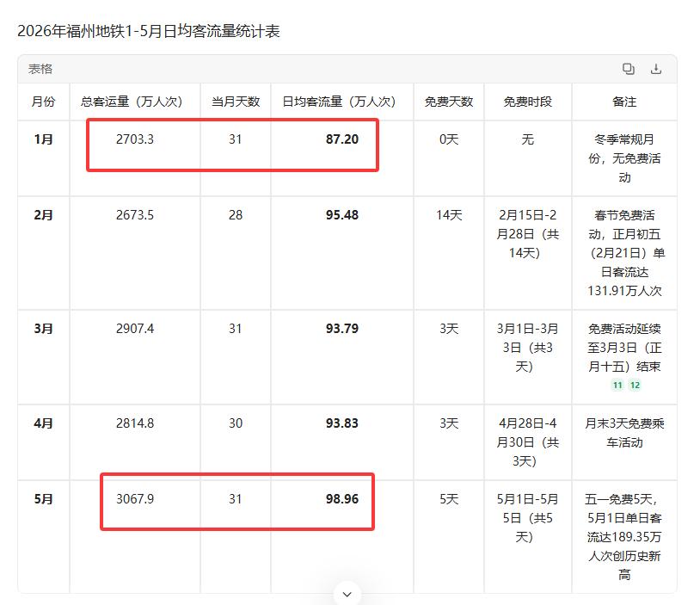This screenshot has width=700, height=605.
Task: Select the 免费时段 column header
Action: 528,102
